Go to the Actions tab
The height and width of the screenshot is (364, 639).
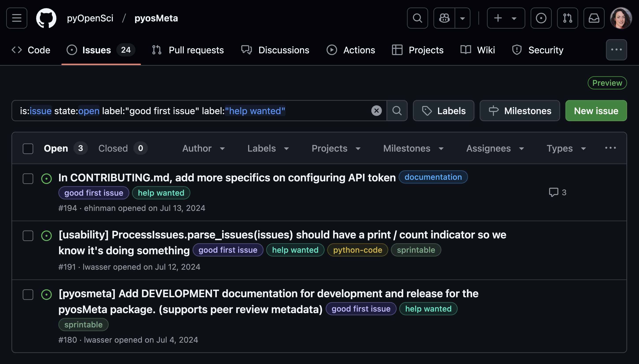[351, 50]
